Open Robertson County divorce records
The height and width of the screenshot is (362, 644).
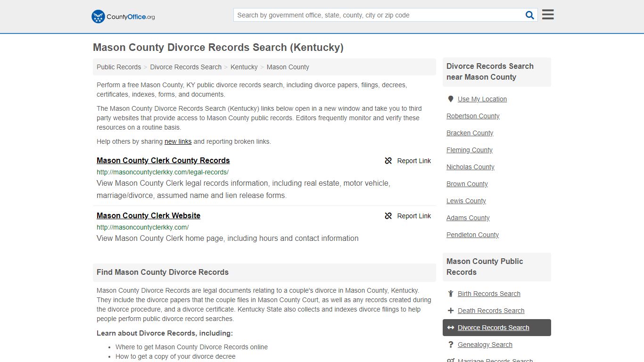coord(473,116)
